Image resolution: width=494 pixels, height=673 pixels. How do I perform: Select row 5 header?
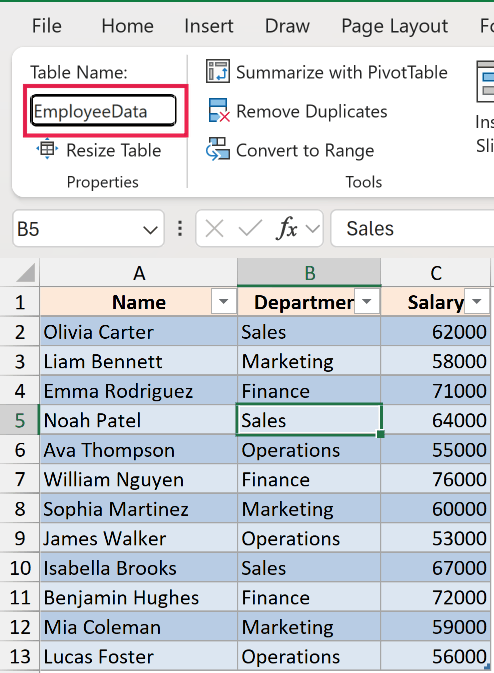click(20, 420)
